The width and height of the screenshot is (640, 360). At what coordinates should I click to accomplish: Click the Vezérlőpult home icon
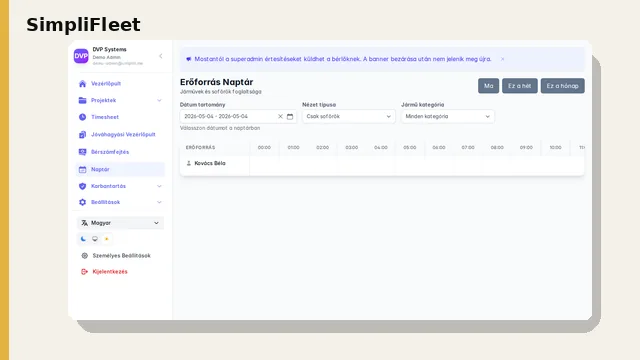82,84
